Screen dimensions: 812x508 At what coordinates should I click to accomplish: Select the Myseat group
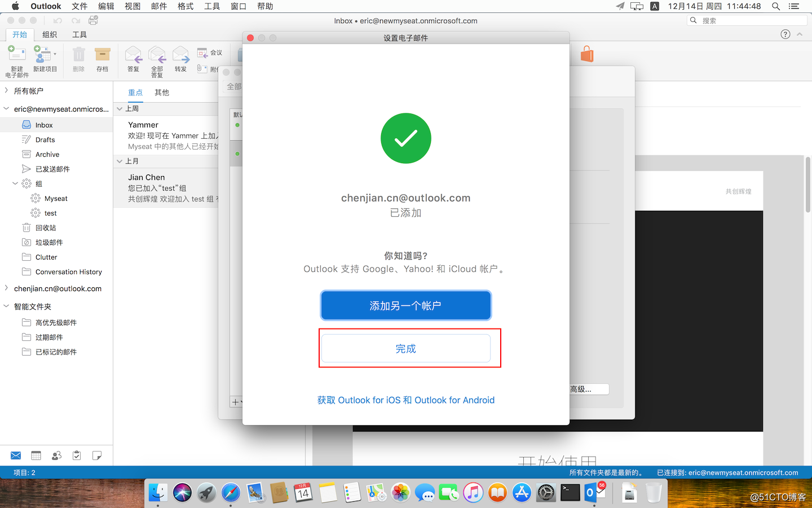click(x=56, y=198)
